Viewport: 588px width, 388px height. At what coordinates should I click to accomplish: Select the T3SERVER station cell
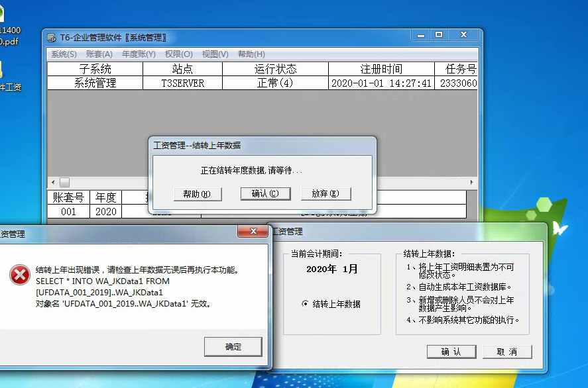[x=182, y=83]
